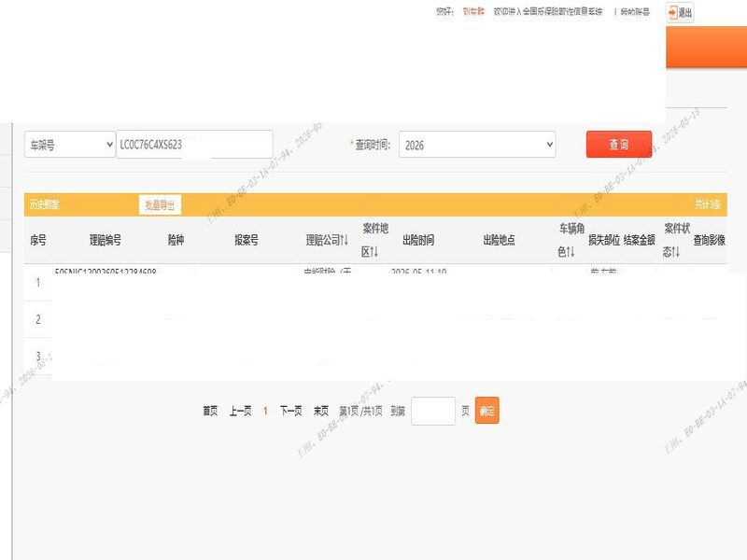Go to 首页 first page link

click(x=210, y=411)
